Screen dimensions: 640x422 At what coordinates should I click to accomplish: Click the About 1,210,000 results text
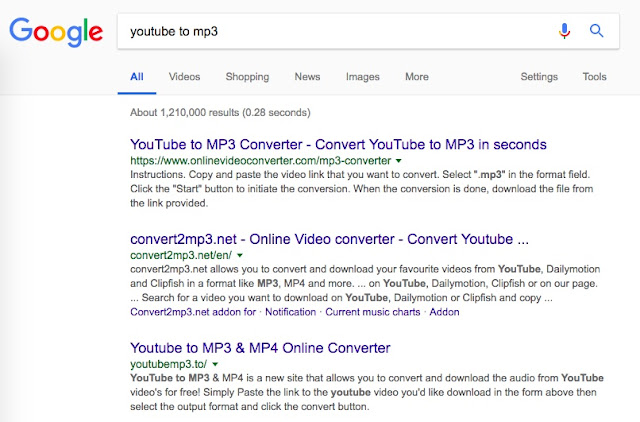[x=220, y=113]
